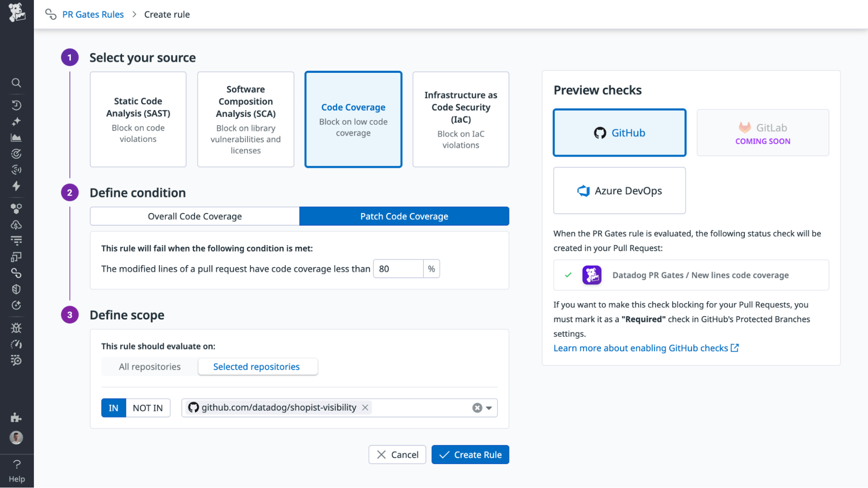The image size is (868, 488).
Task: Open recent history from the sidebar clock icon
Action: tap(17, 105)
